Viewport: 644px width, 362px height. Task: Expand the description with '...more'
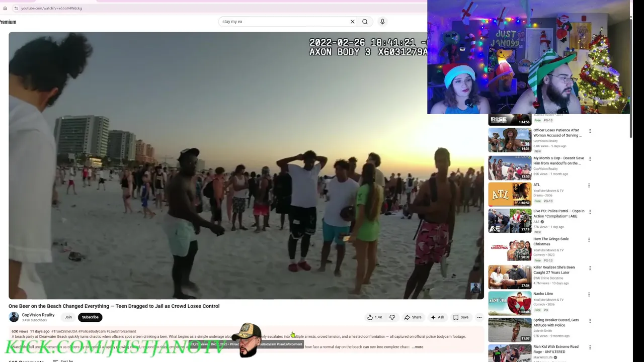(418, 347)
